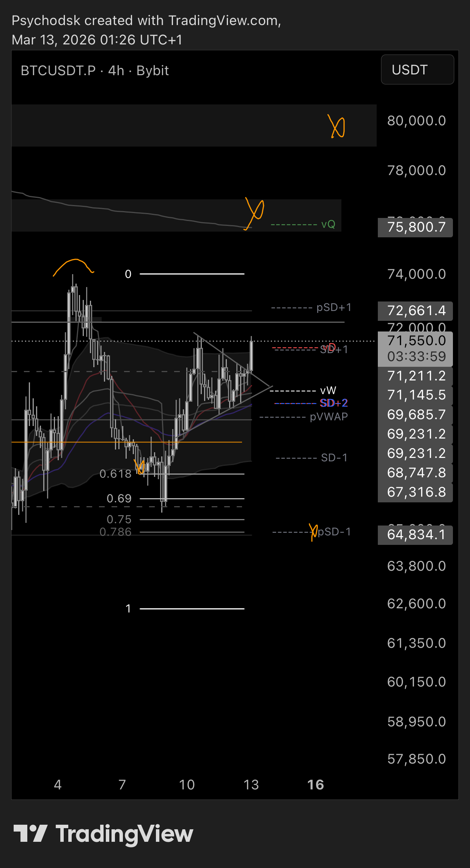470x868 pixels.
Task: Click the 03:33:59 candle countdown timer
Action: (416, 357)
